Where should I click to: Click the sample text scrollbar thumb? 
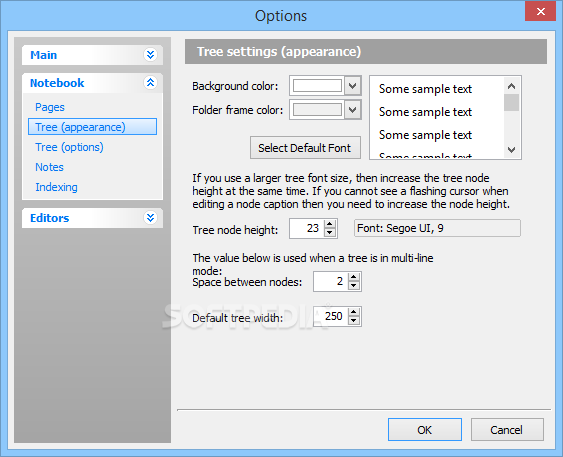coord(511,103)
